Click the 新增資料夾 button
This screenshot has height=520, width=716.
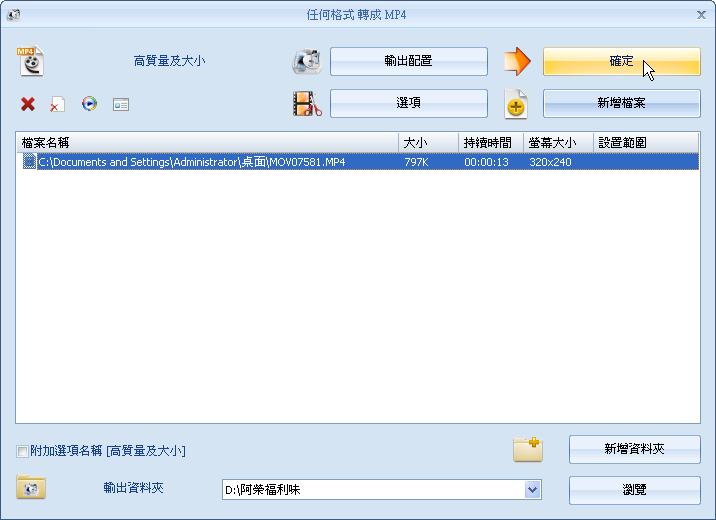click(x=634, y=449)
